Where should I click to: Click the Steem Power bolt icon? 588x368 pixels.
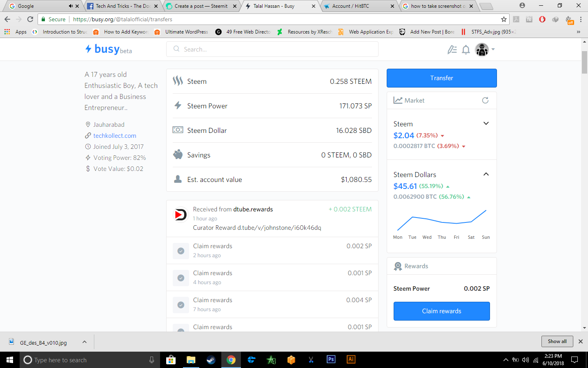point(178,105)
